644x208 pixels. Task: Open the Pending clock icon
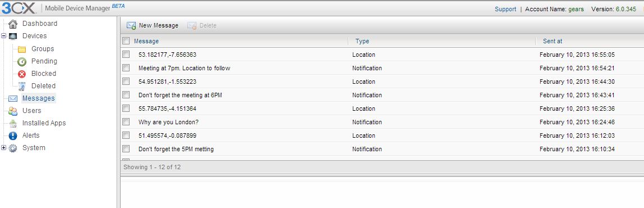(x=22, y=61)
